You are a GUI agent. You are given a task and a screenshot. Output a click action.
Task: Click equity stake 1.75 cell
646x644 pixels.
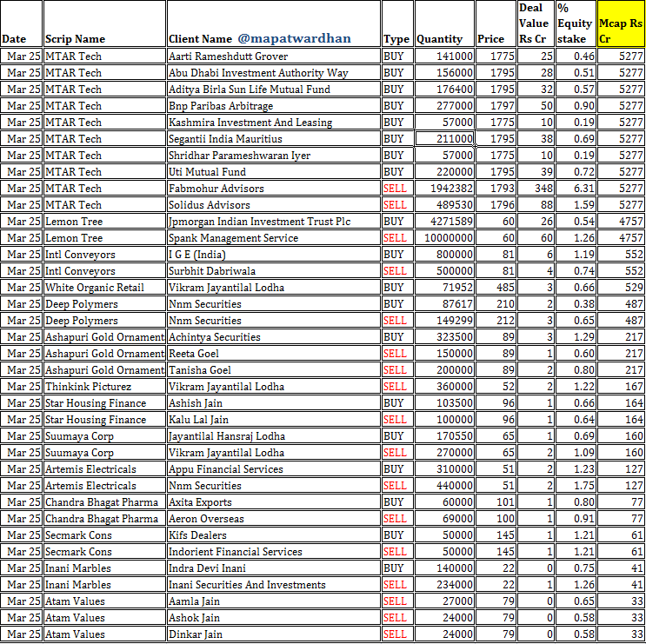(576, 485)
